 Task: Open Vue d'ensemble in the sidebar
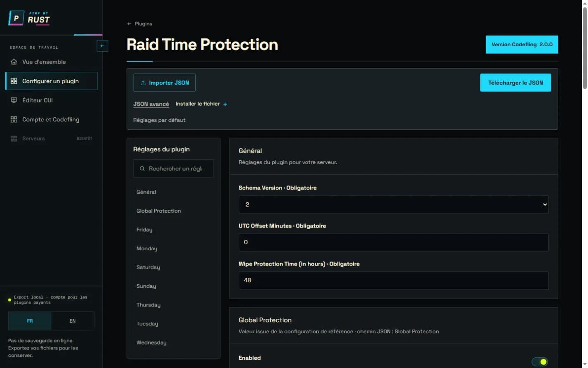pos(51,62)
